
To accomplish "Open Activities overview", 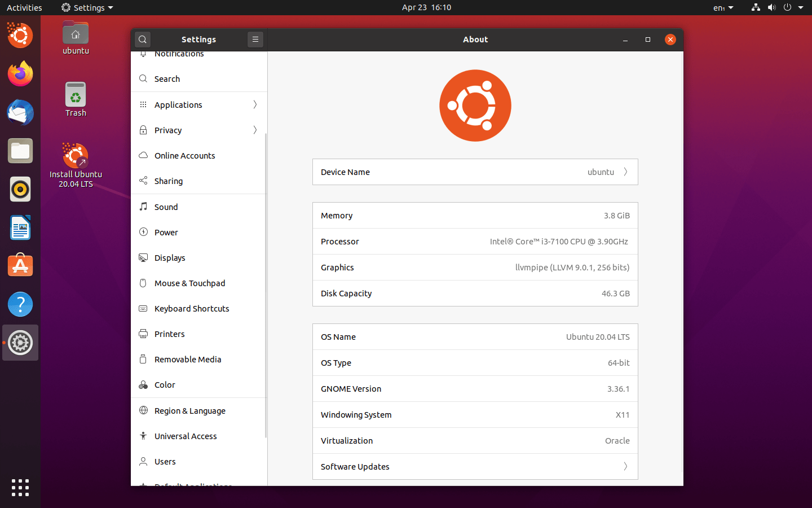I will coord(24,7).
